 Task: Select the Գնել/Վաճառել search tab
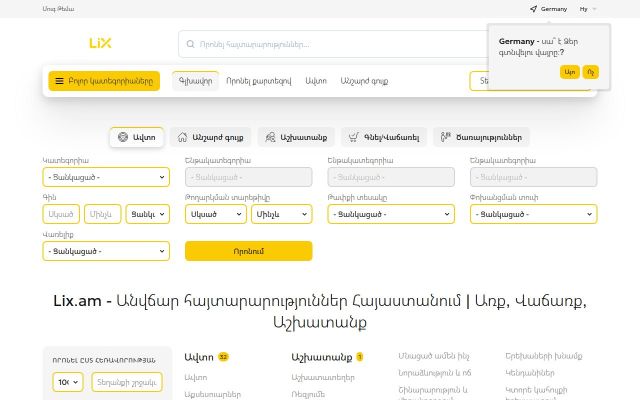click(384, 137)
